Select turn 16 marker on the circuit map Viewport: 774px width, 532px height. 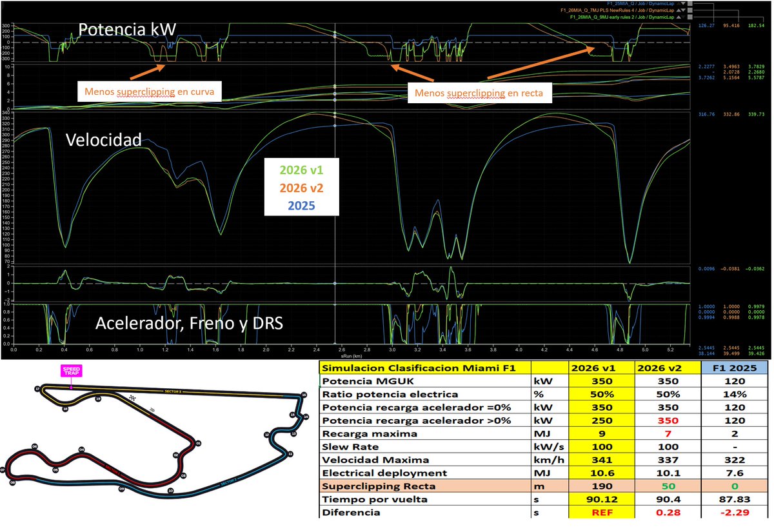pyautogui.click(x=304, y=395)
